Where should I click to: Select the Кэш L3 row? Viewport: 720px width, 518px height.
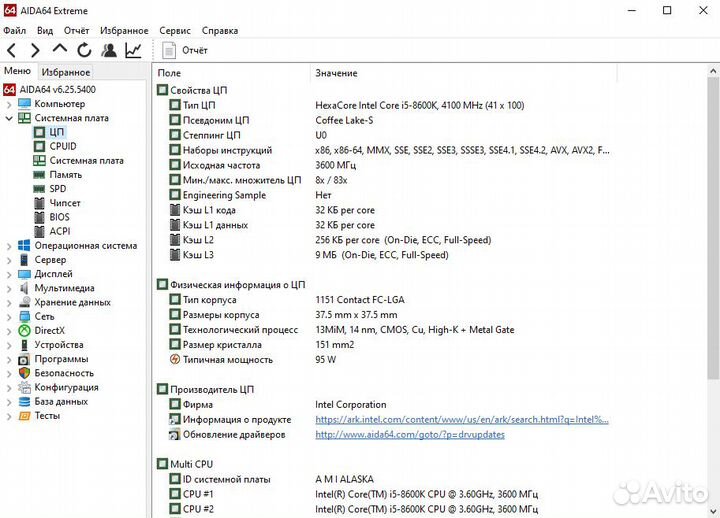(309, 255)
